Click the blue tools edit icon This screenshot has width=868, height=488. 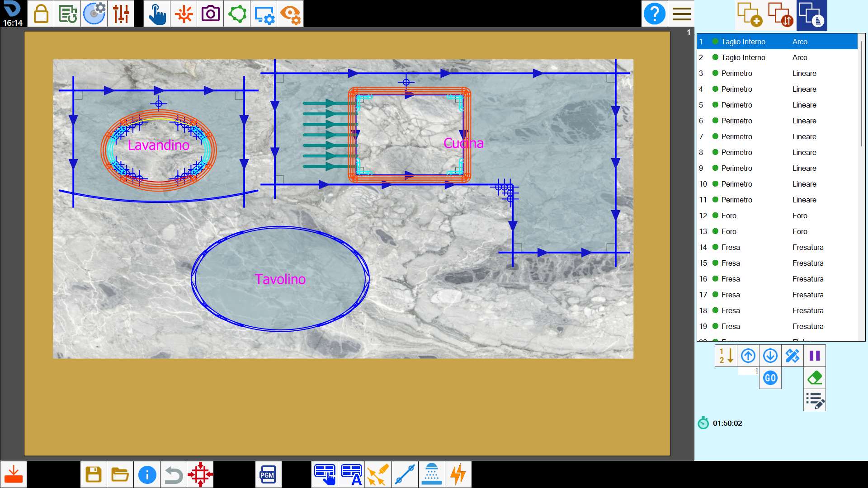[x=793, y=356]
